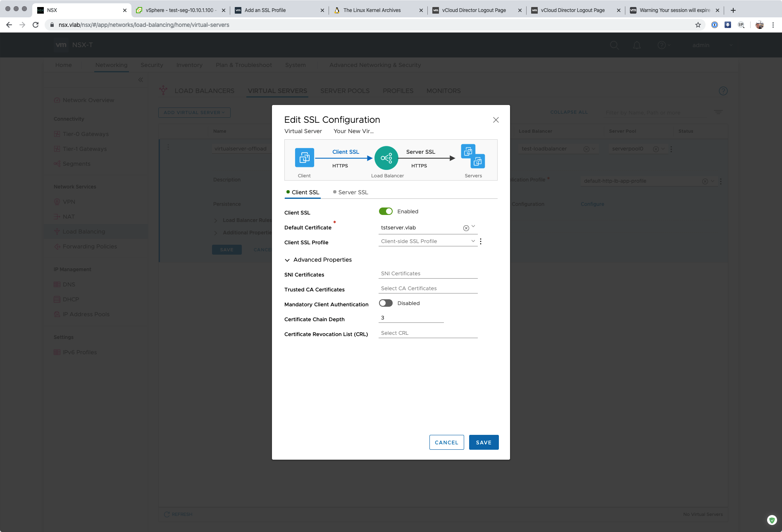Collapse the Advanced Properties section
The image size is (782, 532).
pyautogui.click(x=287, y=260)
